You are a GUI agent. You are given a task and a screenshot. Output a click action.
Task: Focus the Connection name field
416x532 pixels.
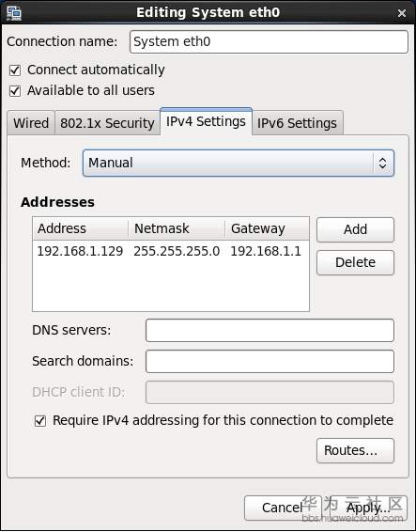point(269,41)
